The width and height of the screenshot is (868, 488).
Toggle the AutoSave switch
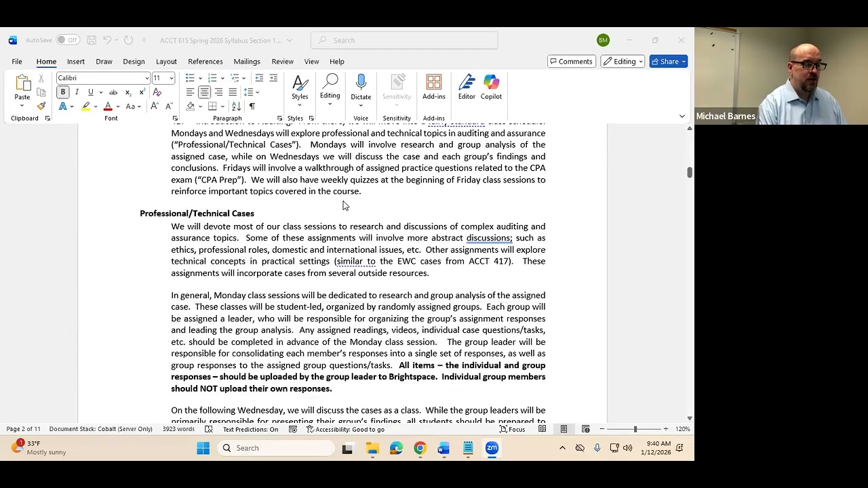67,40
